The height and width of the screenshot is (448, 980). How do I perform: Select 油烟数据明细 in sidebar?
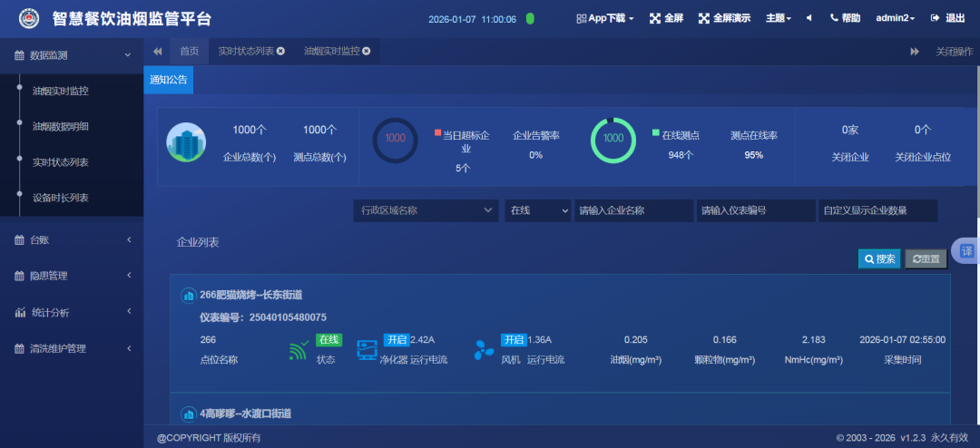(61, 127)
